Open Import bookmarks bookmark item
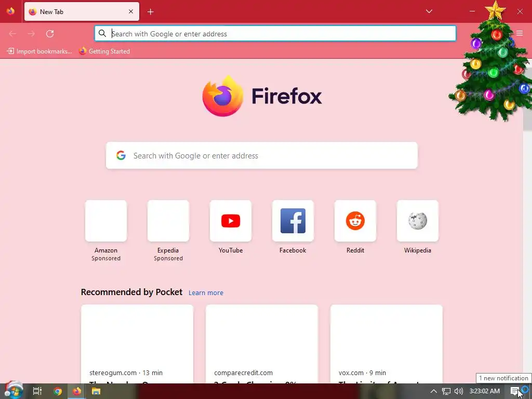 click(39, 51)
